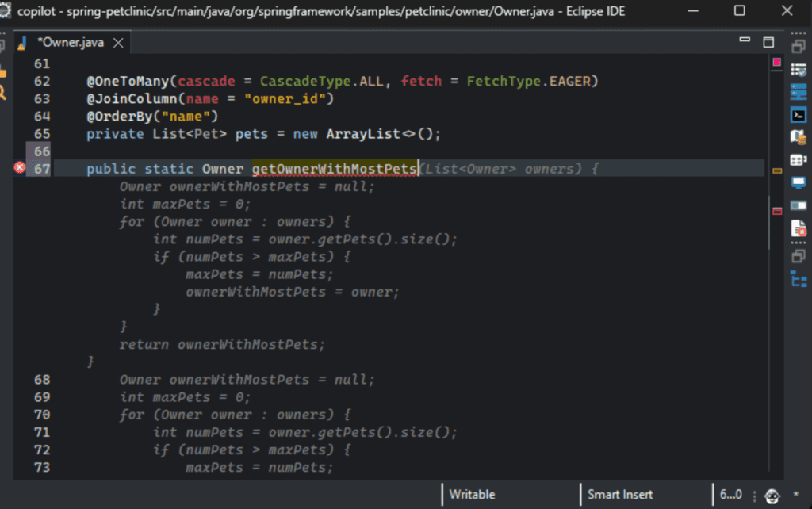The image size is (812, 509).
Task: Toggle Smart Insert mode in the status bar
Action: coord(620,494)
